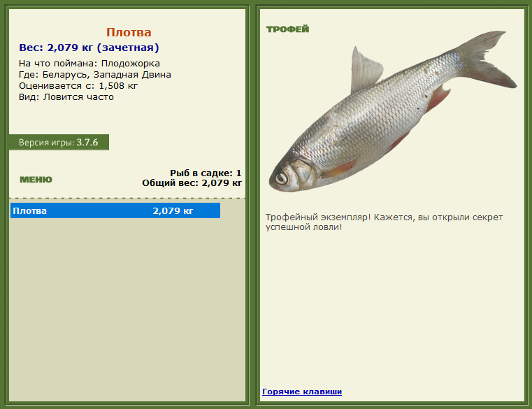Image resolution: width=532 pixels, height=409 pixels.
Task: Click the Версия игры: 3.7.6 label
Action: 59,142
